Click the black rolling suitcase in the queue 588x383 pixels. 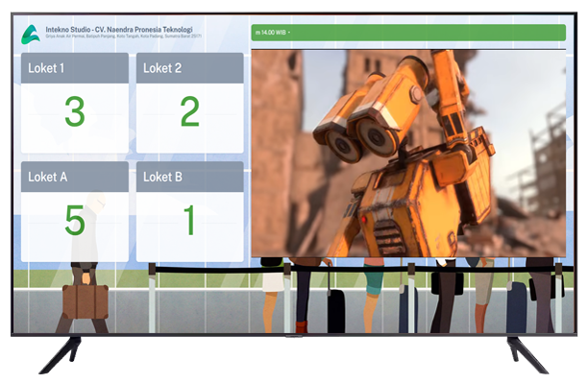pyautogui.click(x=336, y=310)
